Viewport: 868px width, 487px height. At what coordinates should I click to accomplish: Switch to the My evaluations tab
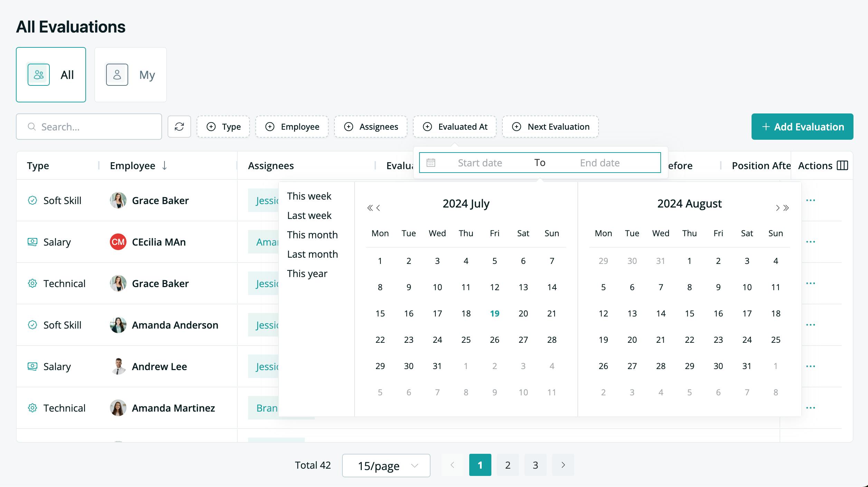(131, 75)
